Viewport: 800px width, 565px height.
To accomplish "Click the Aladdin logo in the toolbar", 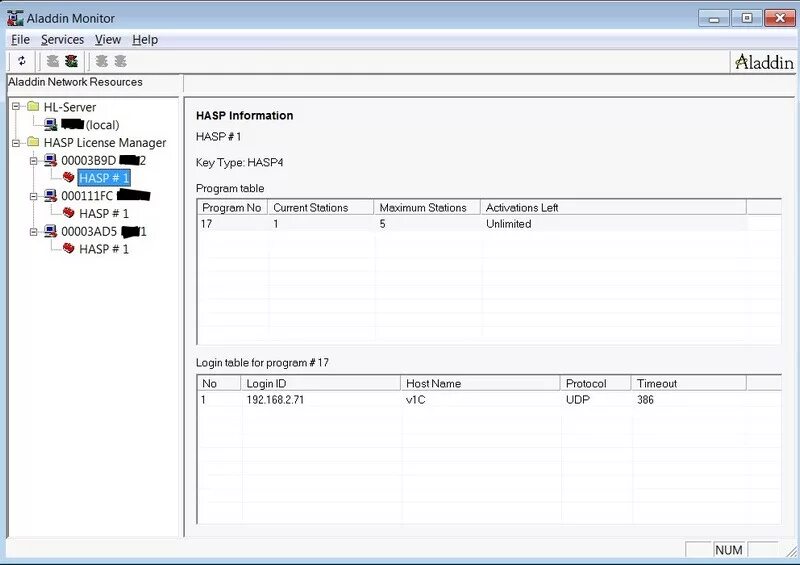I will pyautogui.click(x=764, y=62).
